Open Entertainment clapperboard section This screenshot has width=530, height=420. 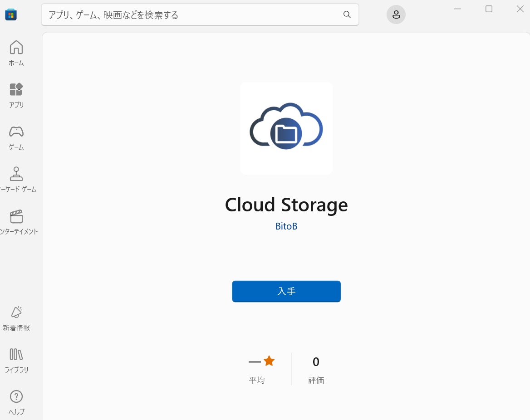[16, 222]
